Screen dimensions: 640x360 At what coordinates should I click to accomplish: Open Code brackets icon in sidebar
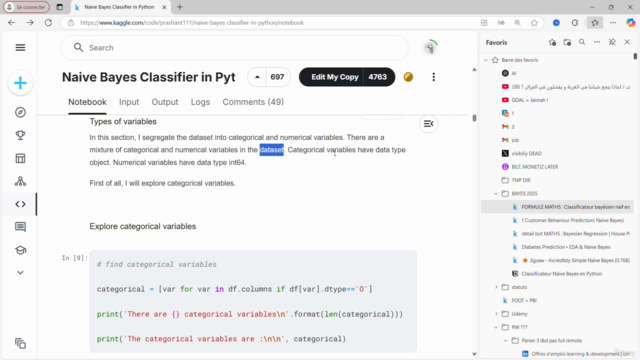point(20,204)
